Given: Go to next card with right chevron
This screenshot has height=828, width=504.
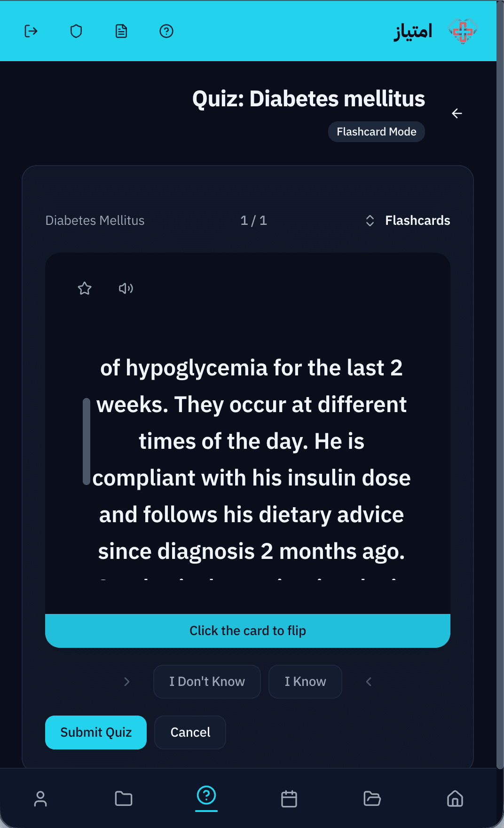Looking at the screenshot, I should 126,682.
